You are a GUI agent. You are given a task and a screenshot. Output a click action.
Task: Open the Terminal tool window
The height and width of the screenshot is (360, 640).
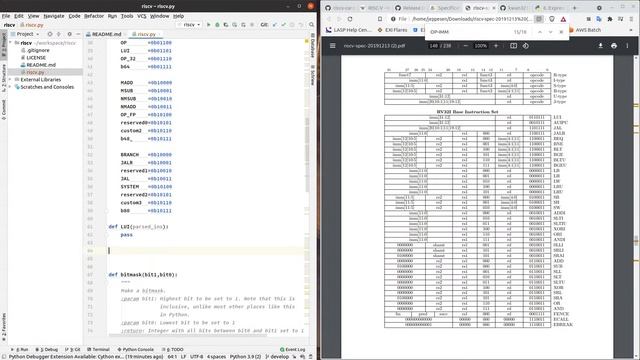98,350
